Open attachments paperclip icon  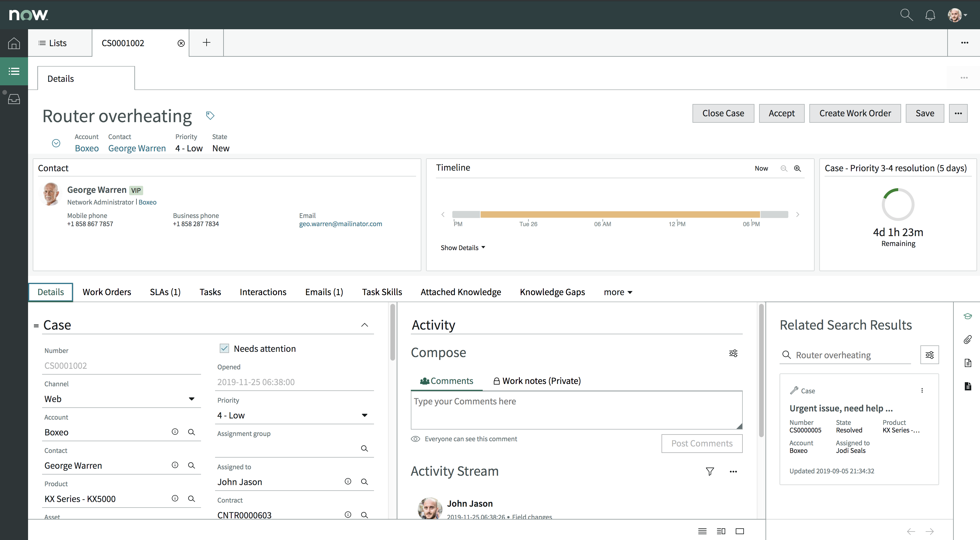tap(968, 340)
